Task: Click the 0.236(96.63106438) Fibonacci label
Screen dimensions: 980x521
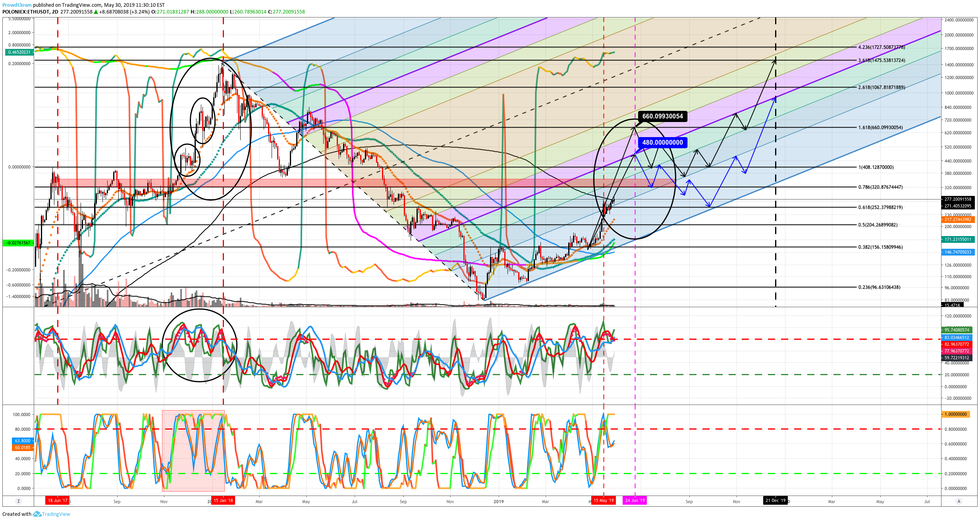Action: 879,287
